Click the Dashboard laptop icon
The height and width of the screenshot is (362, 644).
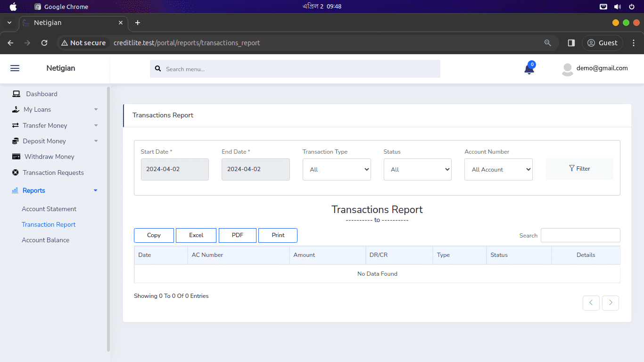click(x=17, y=94)
